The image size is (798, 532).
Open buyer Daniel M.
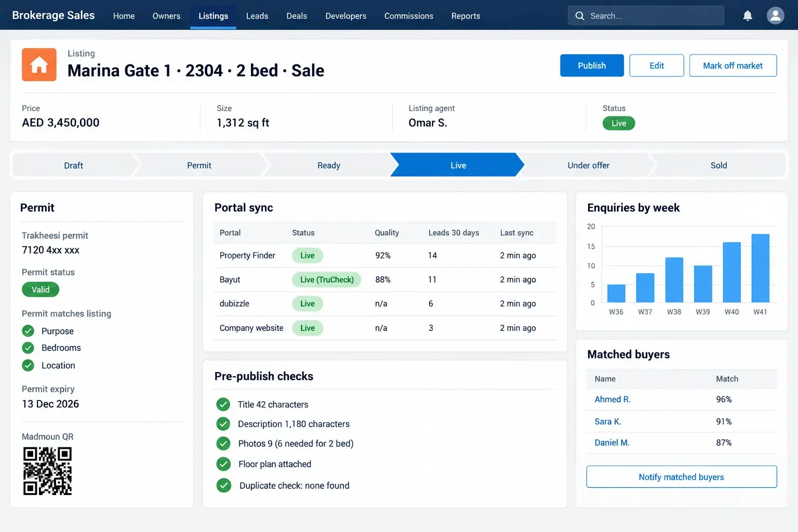(612, 443)
